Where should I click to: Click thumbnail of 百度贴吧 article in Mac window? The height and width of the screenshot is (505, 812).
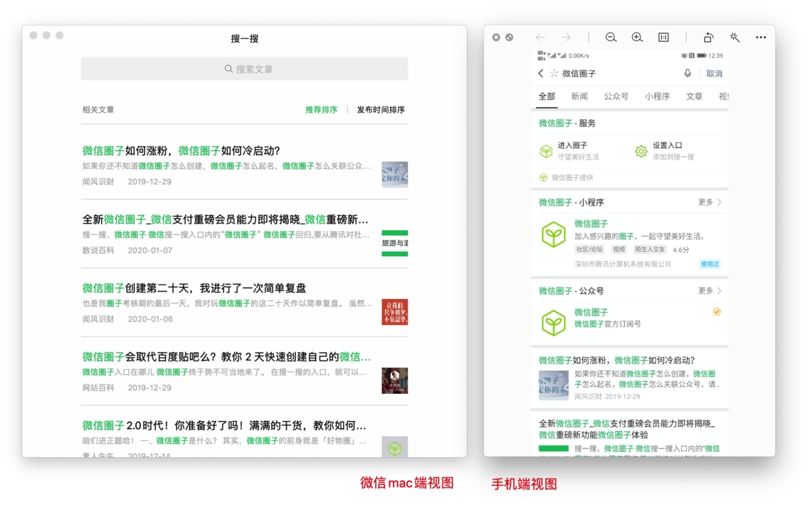click(x=394, y=381)
